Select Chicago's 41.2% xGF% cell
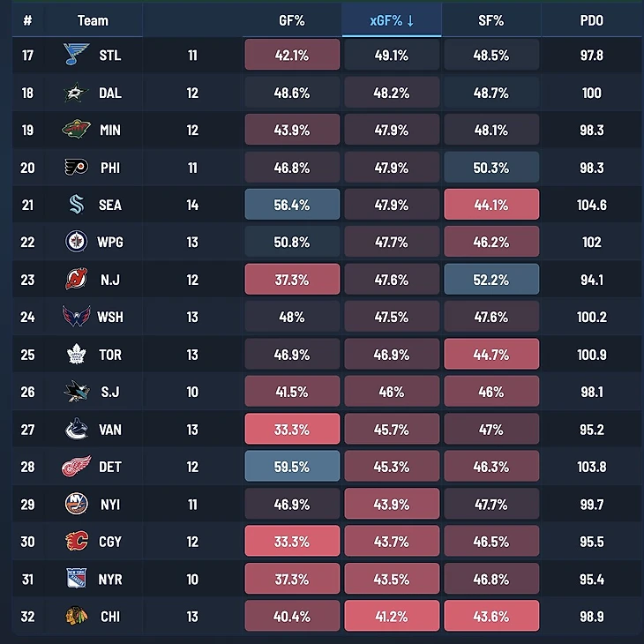 coord(392,616)
